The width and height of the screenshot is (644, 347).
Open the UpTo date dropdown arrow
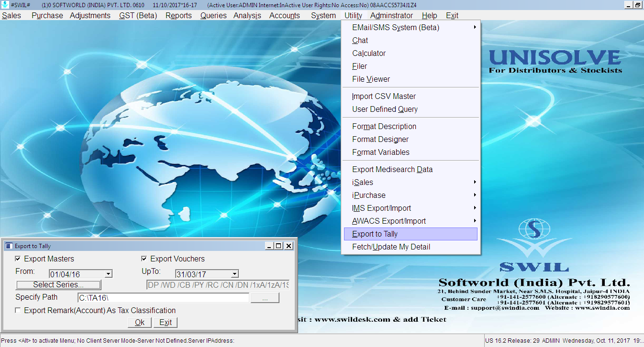tap(235, 274)
